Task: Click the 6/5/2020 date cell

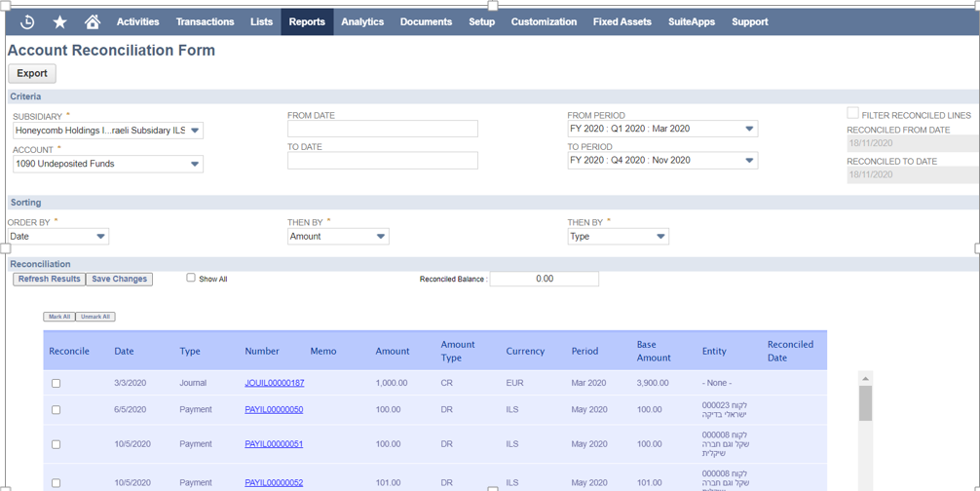Action: click(130, 410)
